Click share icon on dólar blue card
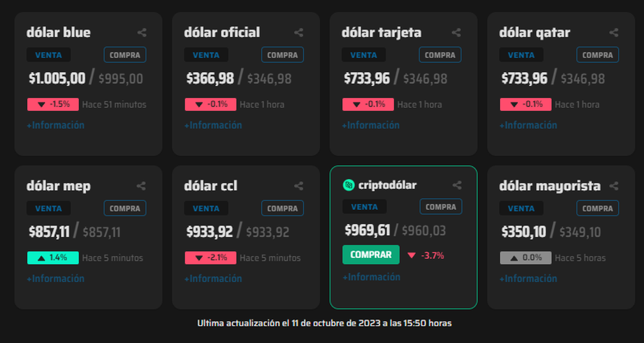 (x=142, y=33)
